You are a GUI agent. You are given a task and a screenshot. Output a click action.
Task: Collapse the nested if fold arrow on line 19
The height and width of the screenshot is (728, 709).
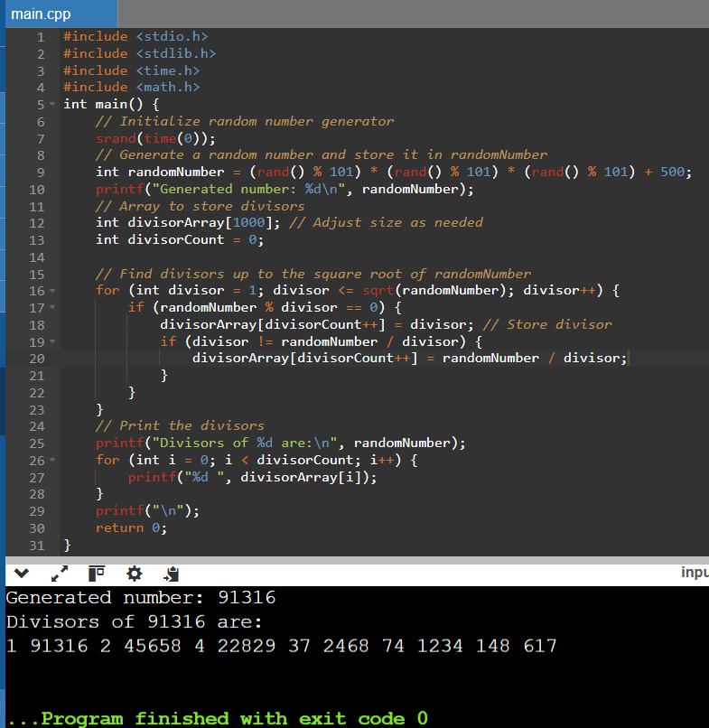[52, 341]
